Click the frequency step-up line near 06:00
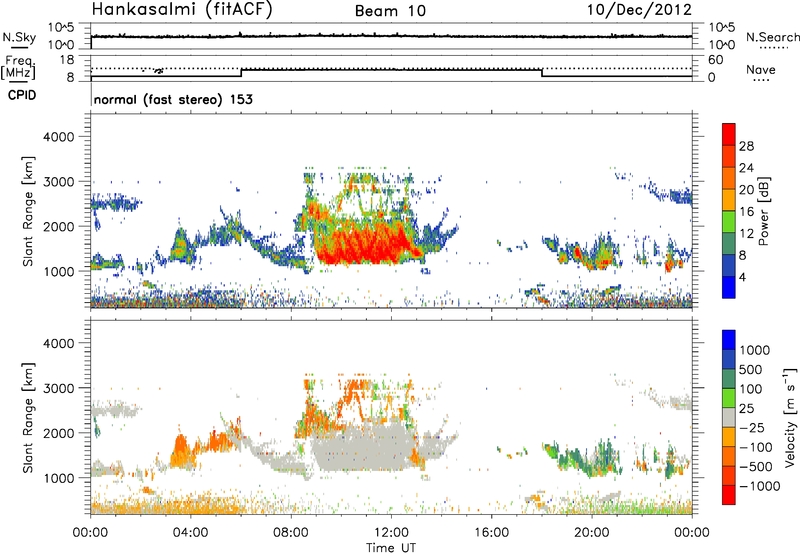 pos(241,73)
